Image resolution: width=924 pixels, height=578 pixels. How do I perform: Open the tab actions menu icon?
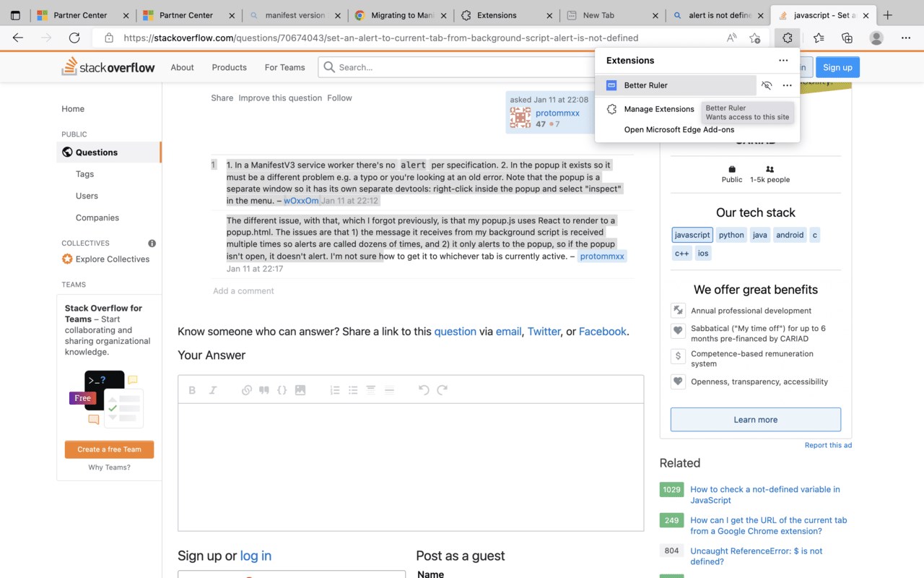click(15, 15)
